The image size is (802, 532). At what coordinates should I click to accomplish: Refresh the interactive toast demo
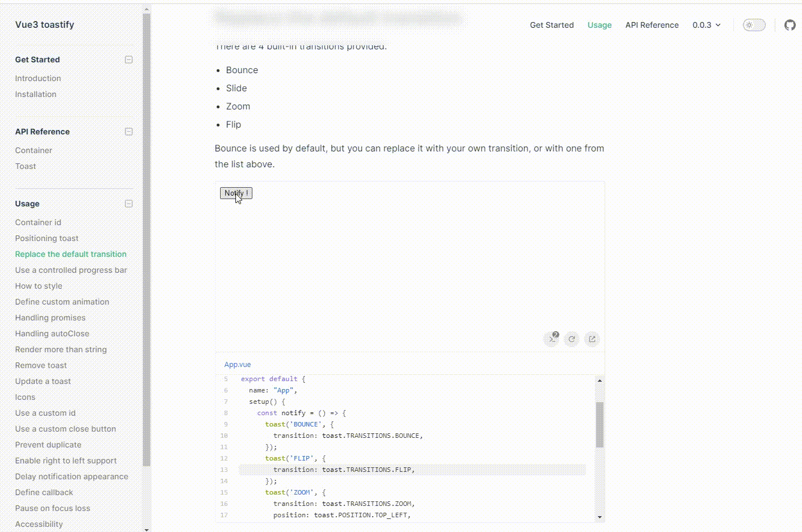point(572,339)
